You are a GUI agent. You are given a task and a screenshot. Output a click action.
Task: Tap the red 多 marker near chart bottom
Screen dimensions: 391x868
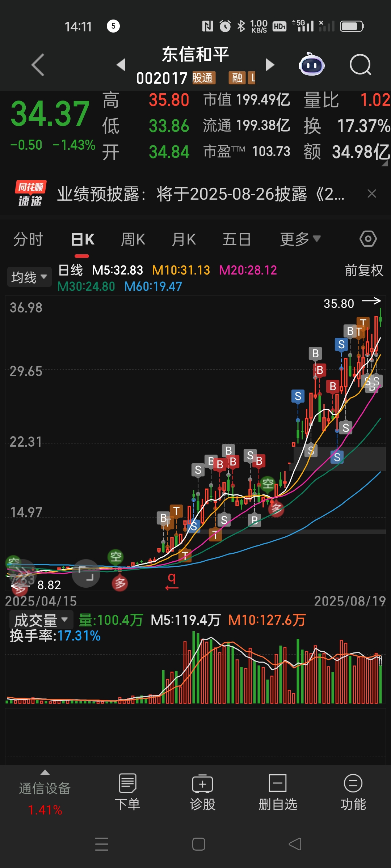pyautogui.click(x=120, y=583)
